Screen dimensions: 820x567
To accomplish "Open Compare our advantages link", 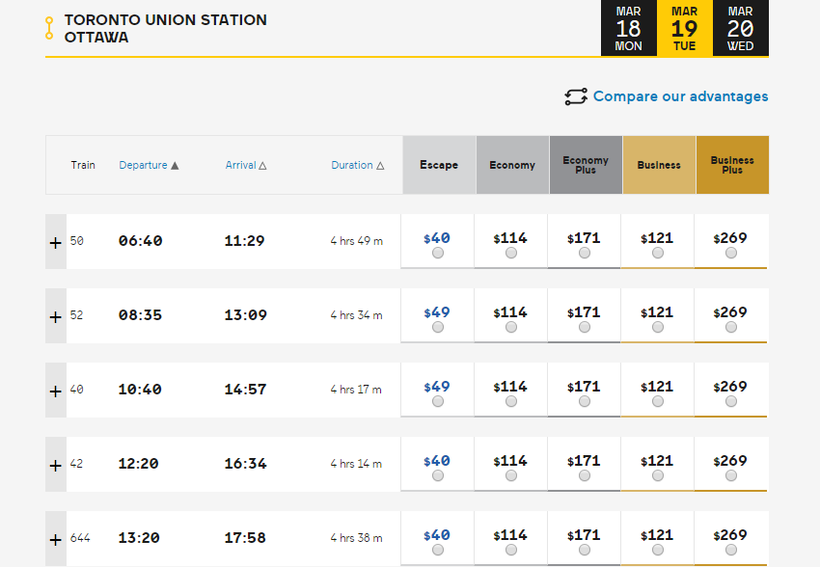I will coord(680,97).
